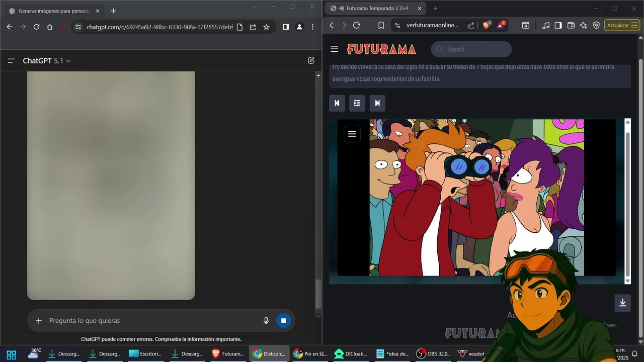Bookmark the ChatGPT tab with star icon

pos(267,27)
